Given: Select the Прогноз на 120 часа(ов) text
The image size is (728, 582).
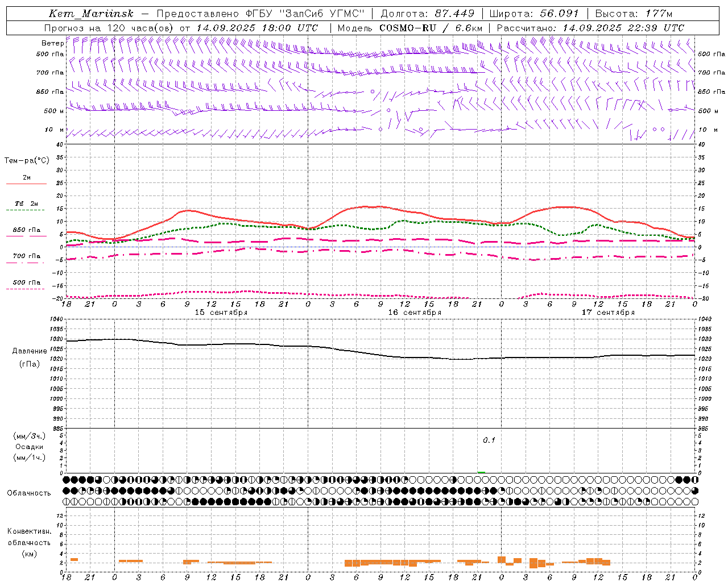Looking at the screenshot, I should click(109, 28).
